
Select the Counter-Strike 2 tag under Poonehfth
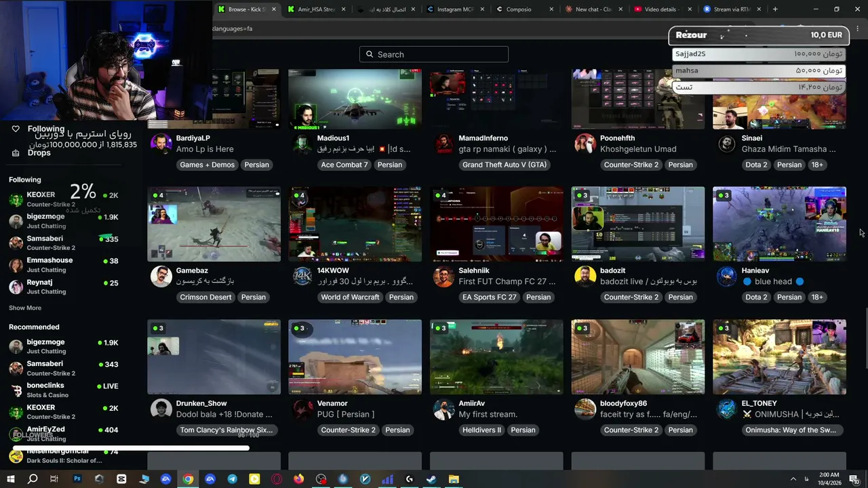[x=631, y=165]
